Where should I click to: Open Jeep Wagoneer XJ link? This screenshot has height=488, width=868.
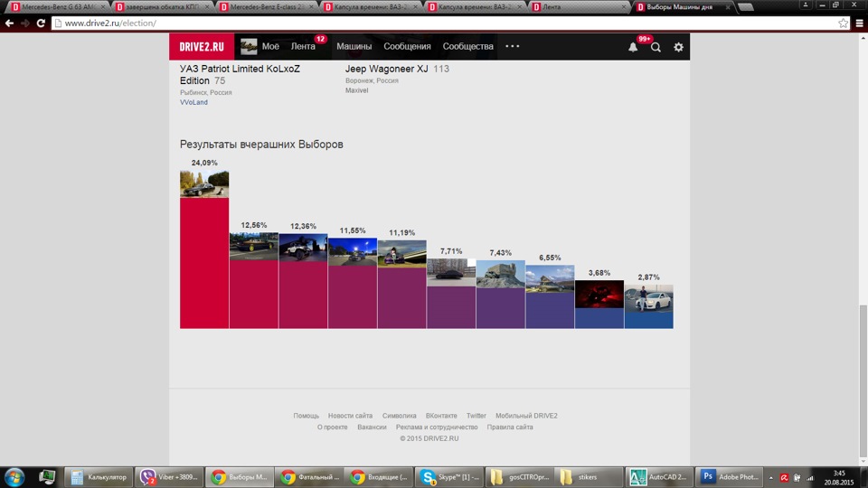pos(386,70)
